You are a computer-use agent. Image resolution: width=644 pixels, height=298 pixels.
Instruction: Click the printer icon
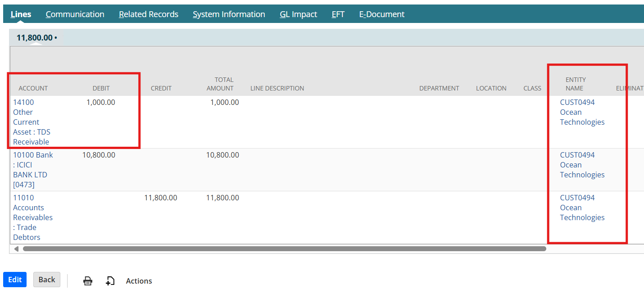coord(88,281)
